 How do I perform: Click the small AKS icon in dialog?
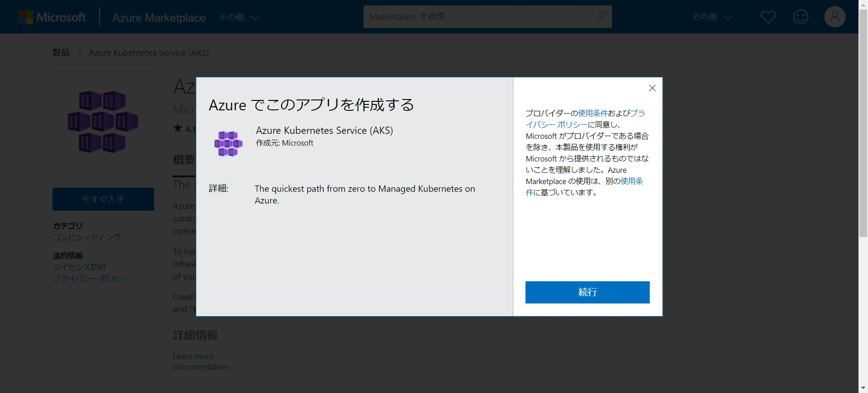(x=228, y=143)
